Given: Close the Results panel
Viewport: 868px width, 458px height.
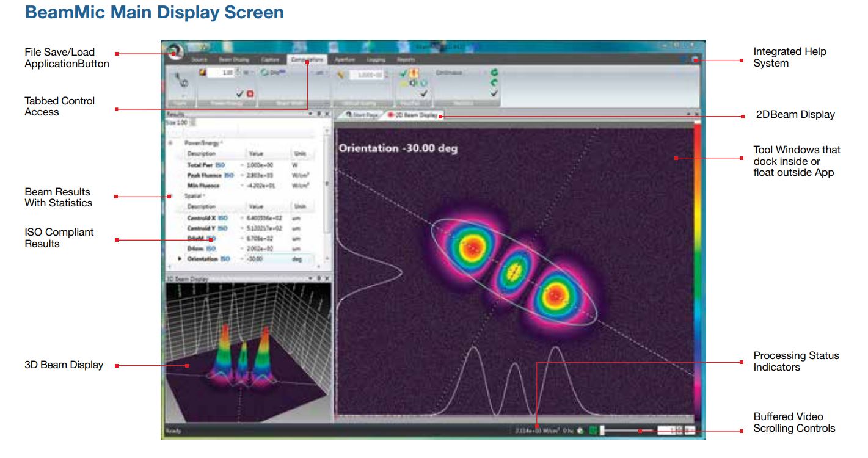Looking at the screenshot, I should click(x=327, y=114).
